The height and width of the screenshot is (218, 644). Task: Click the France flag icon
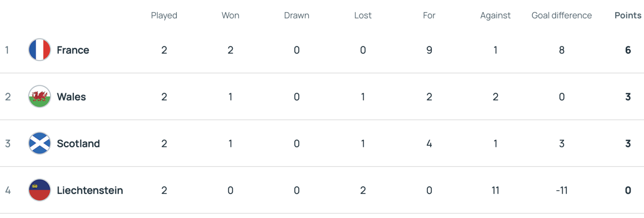coord(39,50)
